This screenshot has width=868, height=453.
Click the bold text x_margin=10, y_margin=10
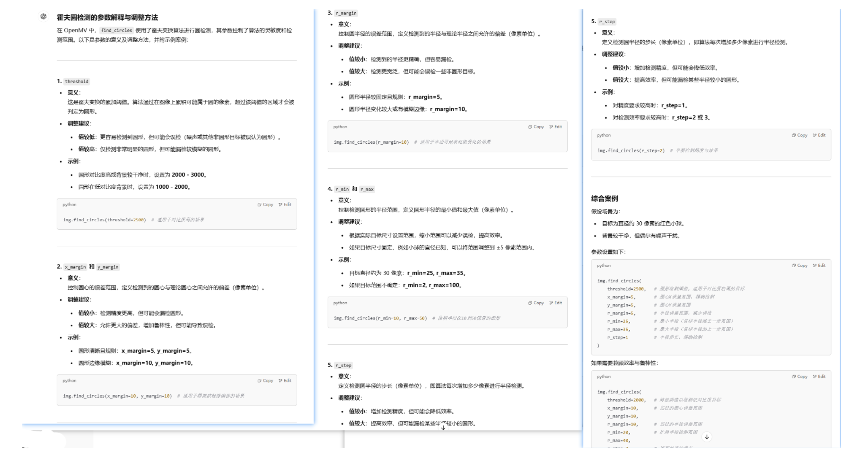point(153,363)
